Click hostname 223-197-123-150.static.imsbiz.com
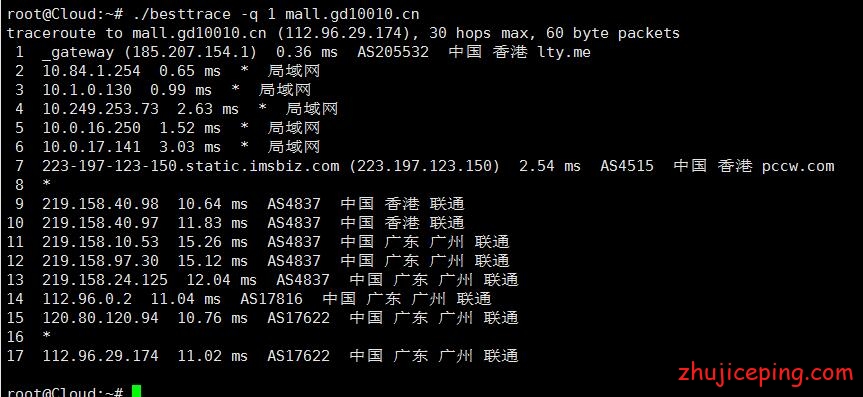 tap(190, 166)
